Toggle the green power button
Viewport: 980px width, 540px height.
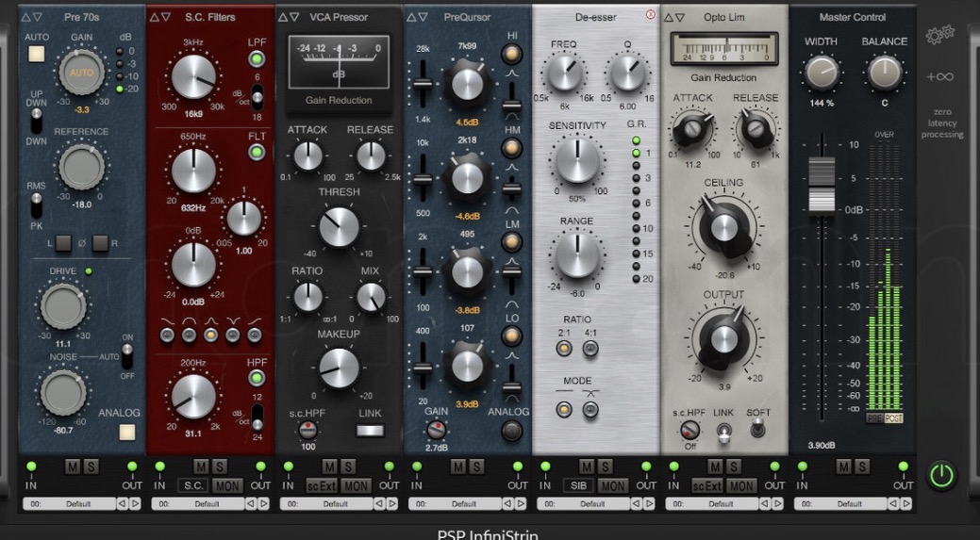coord(941,476)
